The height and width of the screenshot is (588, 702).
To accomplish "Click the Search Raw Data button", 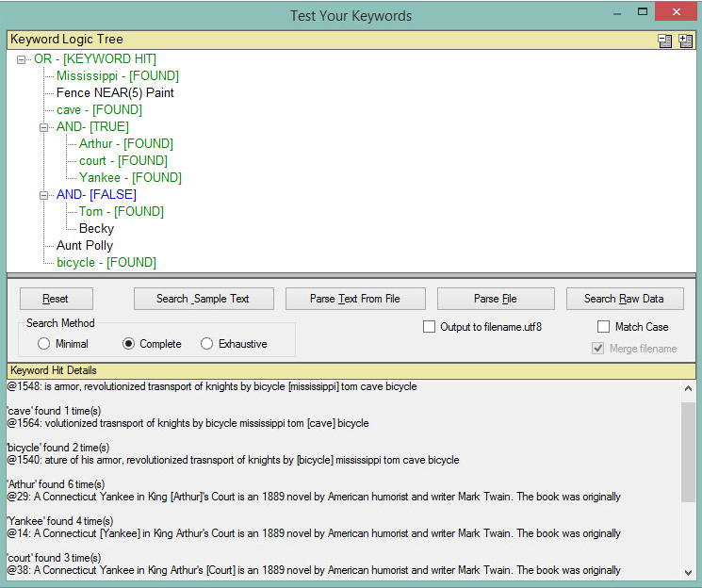I will coord(624,299).
